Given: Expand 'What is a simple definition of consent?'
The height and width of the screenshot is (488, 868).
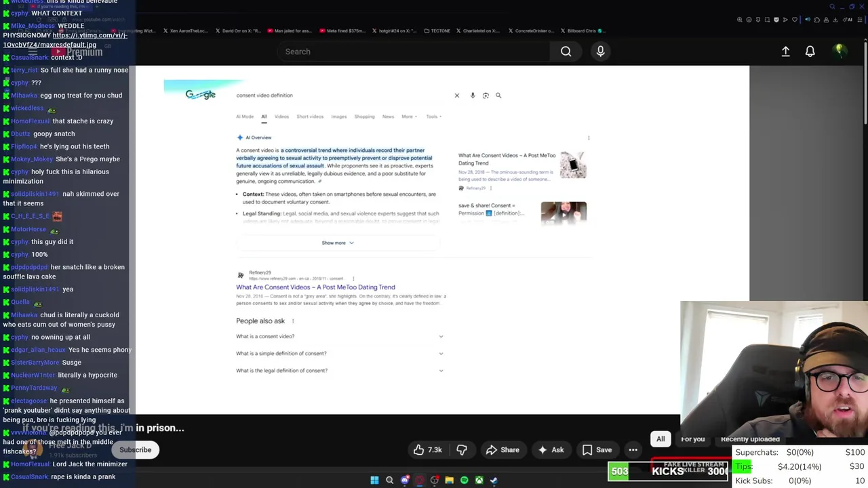Looking at the screenshot, I should [x=340, y=353].
